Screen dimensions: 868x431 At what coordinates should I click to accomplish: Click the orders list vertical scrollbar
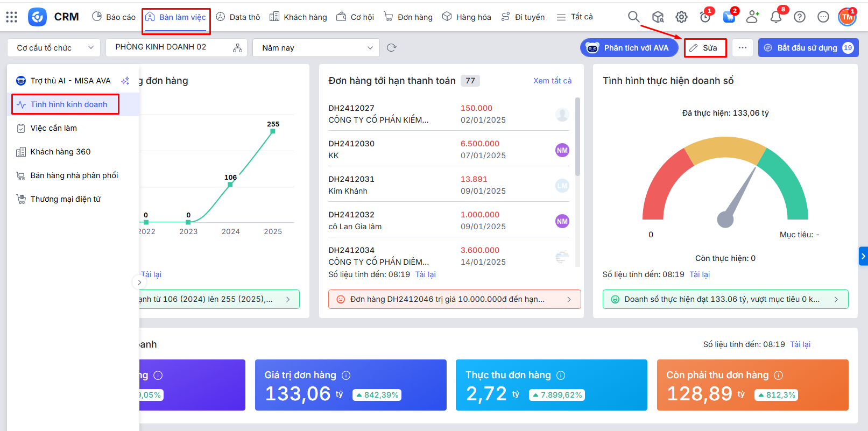click(577, 137)
